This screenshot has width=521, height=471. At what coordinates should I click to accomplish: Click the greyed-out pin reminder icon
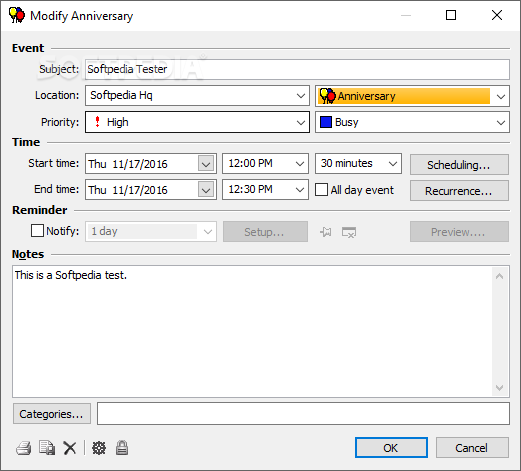tap(326, 232)
